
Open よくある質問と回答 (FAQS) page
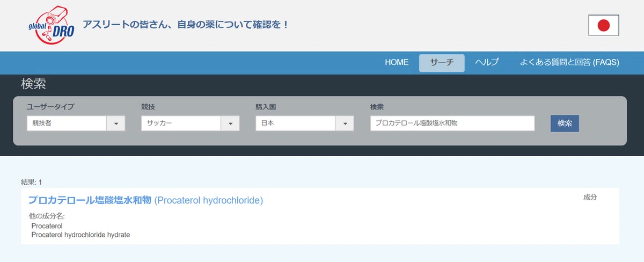tap(569, 63)
